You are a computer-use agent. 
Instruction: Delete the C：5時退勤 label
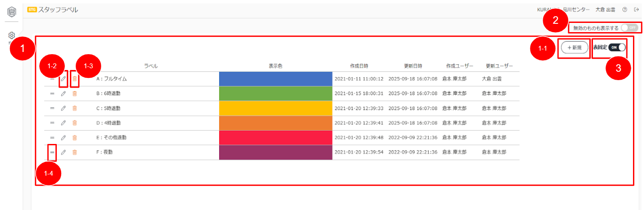click(x=74, y=108)
